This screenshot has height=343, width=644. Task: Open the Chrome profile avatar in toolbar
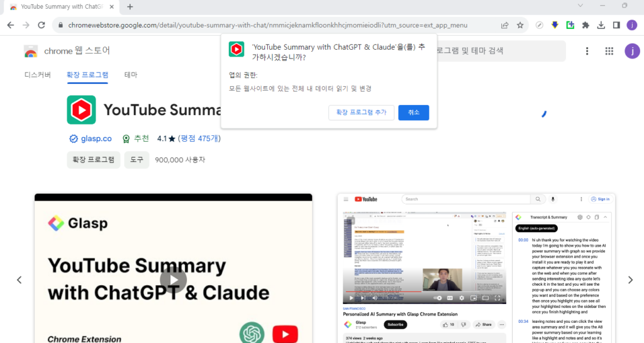click(x=631, y=25)
